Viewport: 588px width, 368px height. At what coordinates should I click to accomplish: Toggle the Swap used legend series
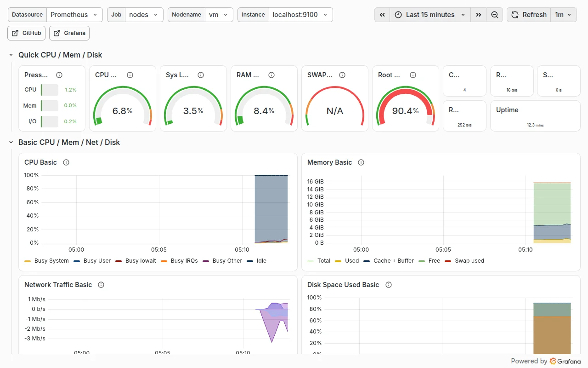point(469,261)
